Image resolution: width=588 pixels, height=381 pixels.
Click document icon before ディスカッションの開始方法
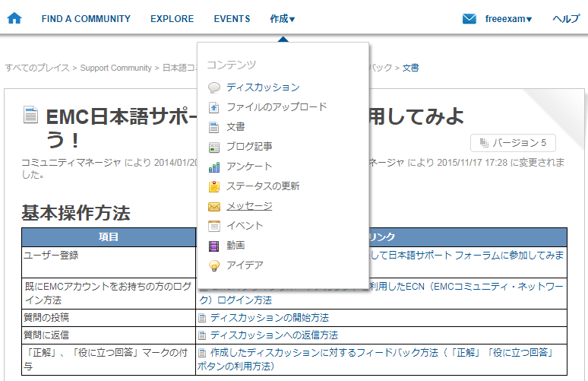[x=202, y=319]
